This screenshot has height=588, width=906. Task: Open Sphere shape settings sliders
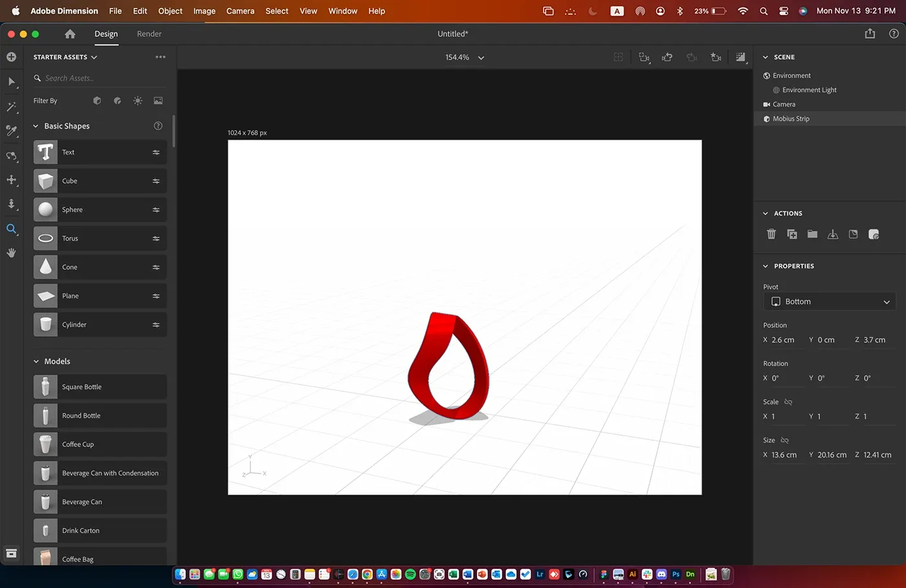(x=156, y=210)
